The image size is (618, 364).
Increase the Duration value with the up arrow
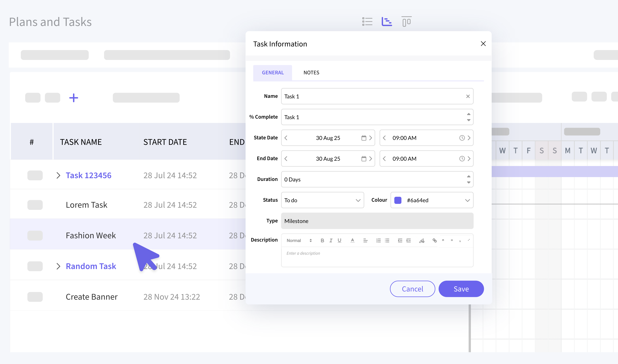(469, 176)
